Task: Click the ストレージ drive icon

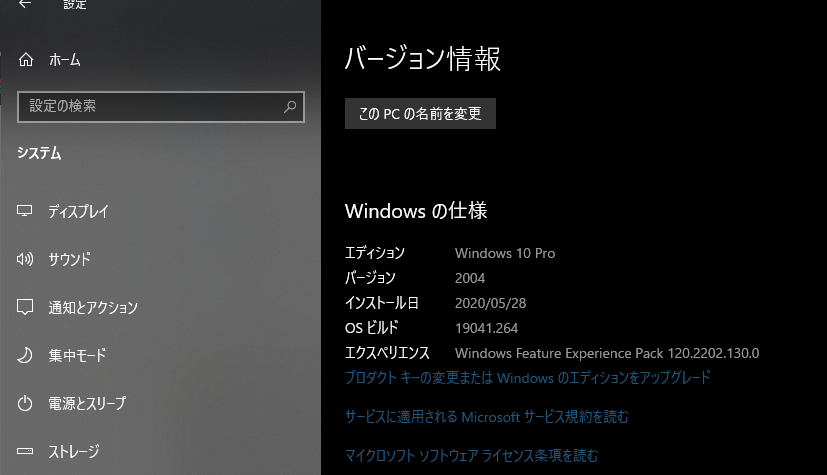Action: (25, 451)
